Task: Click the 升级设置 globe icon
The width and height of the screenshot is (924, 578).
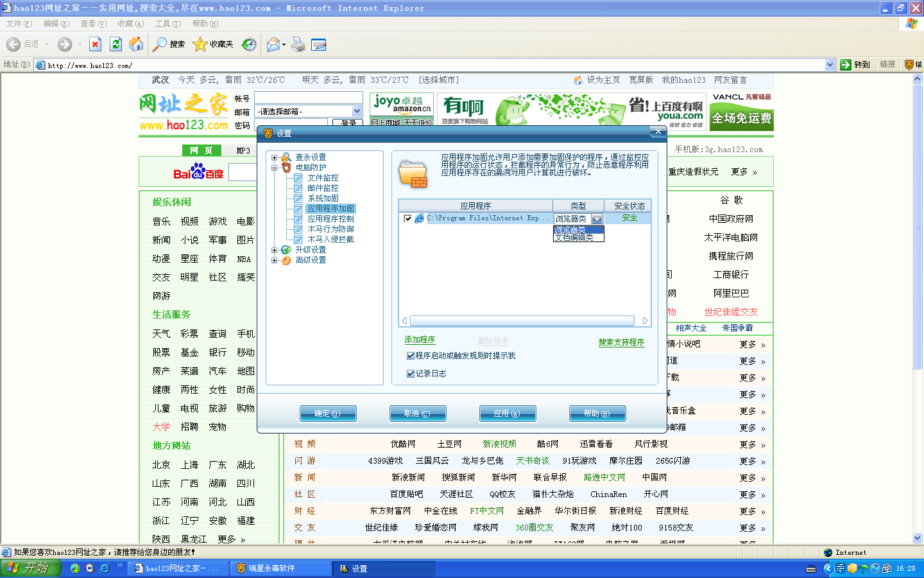Action: click(286, 250)
